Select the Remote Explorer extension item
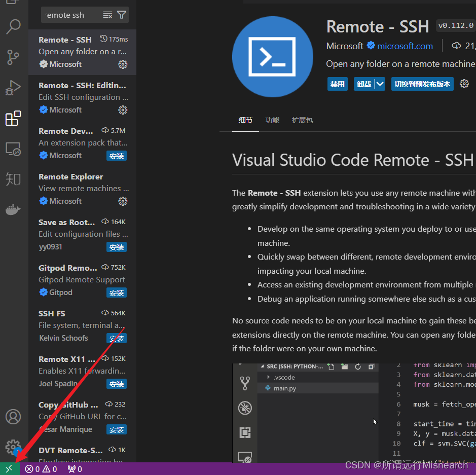The width and height of the screenshot is (476, 475). click(82, 189)
